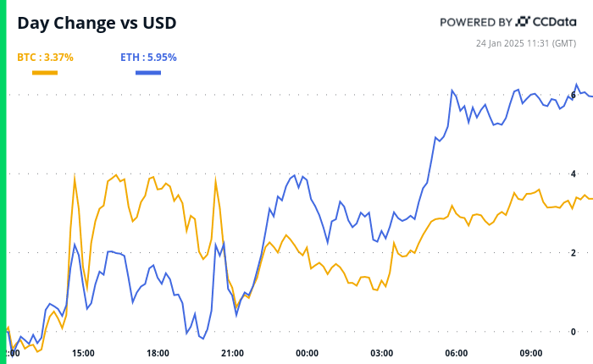Click the 15:00 x-axis time label
The image size is (593, 364).
83,353
